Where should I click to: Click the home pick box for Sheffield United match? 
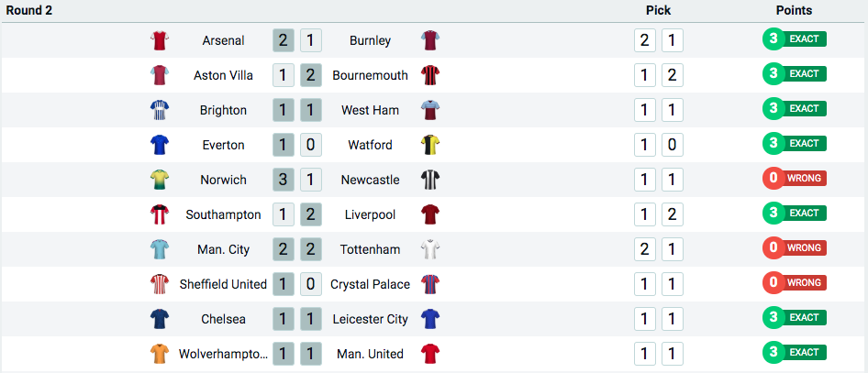click(x=645, y=284)
